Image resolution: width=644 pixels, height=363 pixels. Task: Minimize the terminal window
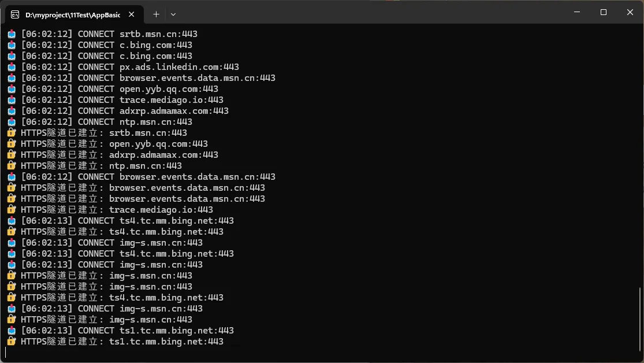(x=576, y=12)
